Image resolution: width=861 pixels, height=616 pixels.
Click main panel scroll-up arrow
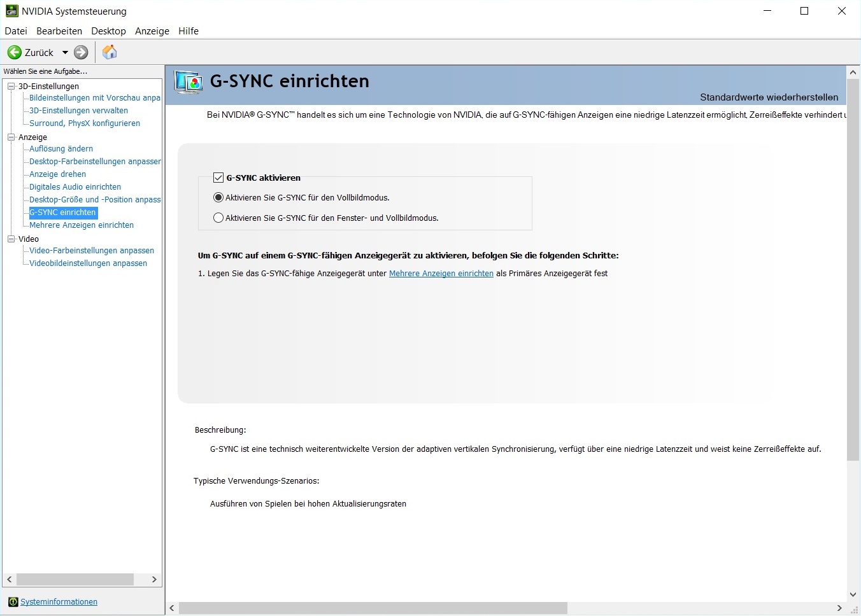pos(853,73)
